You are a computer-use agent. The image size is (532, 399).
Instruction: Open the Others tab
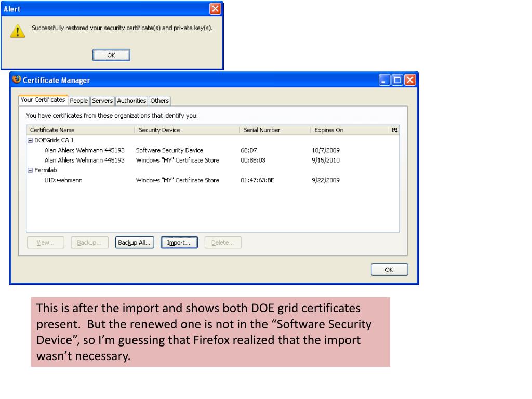click(x=159, y=101)
